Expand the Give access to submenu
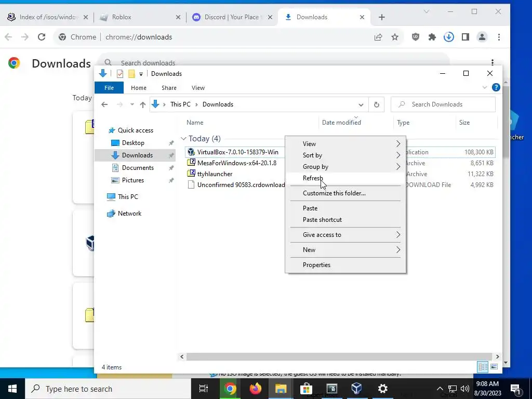Image resolution: width=532 pixels, height=399 pixels. (x=345, y=235)
